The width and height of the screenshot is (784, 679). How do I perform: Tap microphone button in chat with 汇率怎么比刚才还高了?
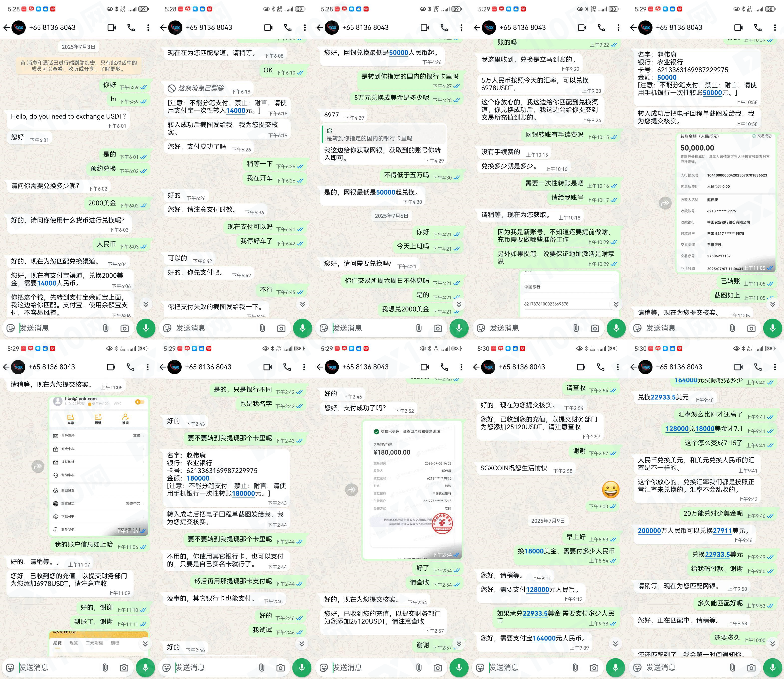point(772,668)
